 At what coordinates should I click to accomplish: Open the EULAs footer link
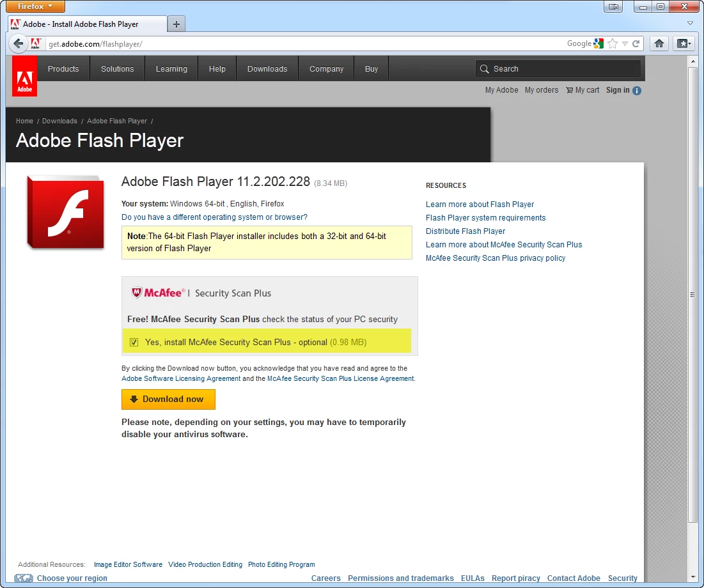[473, 578]
